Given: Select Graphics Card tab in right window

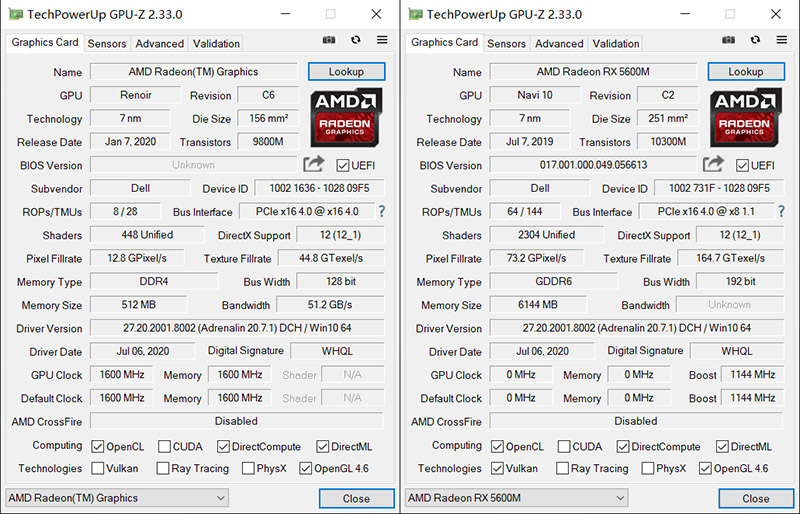Looking at the screenshot, I should pos(444,42).
